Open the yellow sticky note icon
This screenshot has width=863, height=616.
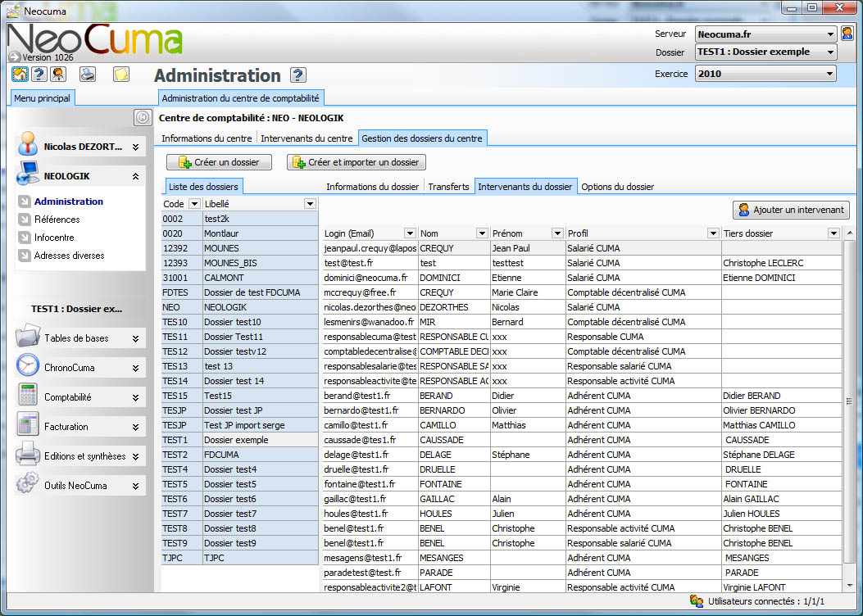click(121, 74)
